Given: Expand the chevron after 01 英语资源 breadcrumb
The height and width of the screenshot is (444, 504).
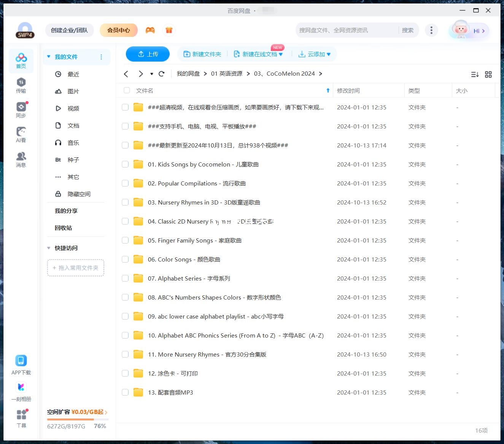Looking at the screenshot, I should [x=248, y=74].
